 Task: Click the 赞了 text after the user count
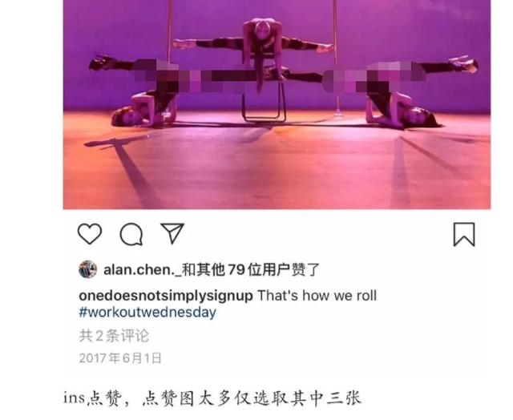pos(305,270)
